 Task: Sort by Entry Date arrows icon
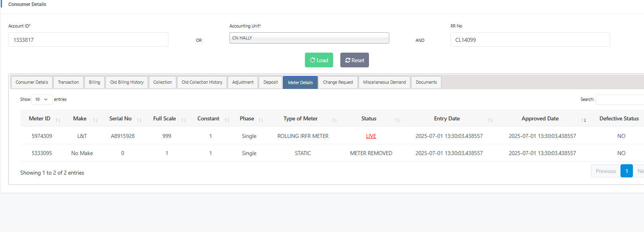click(x=490, y=120)
